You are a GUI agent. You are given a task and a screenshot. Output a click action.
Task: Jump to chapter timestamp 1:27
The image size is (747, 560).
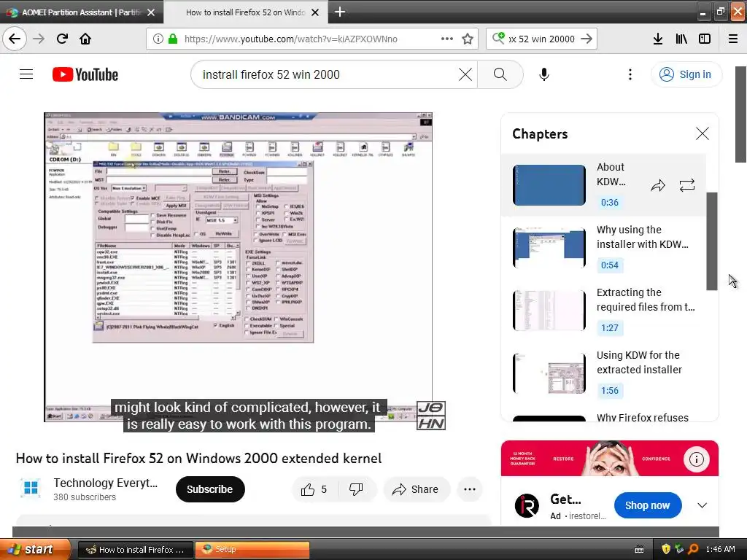(x=609, y=328)
